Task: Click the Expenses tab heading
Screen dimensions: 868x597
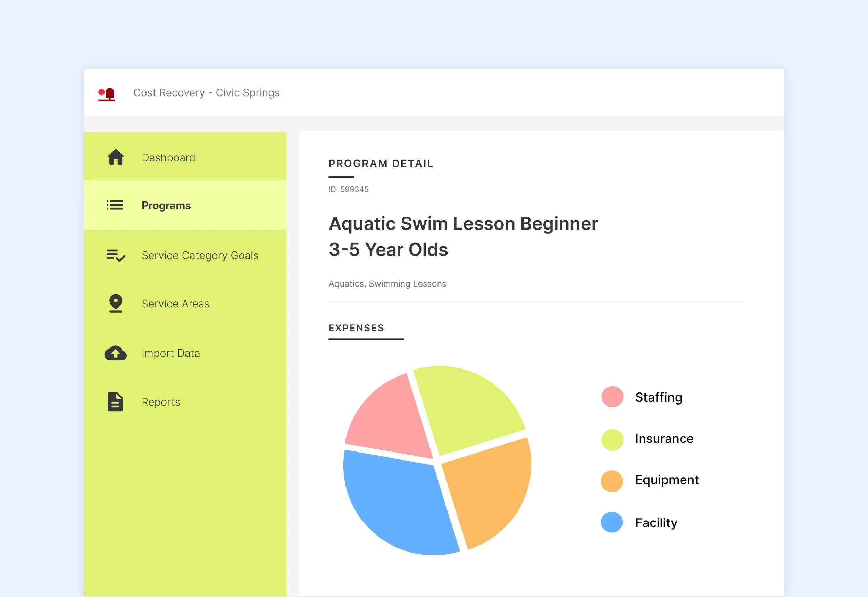Action: pos(356,328)
